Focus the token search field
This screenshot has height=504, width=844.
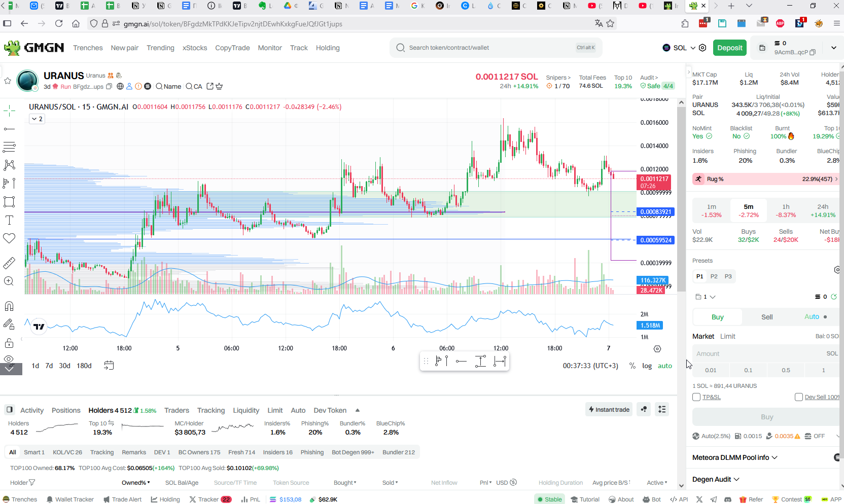point(496,48)
